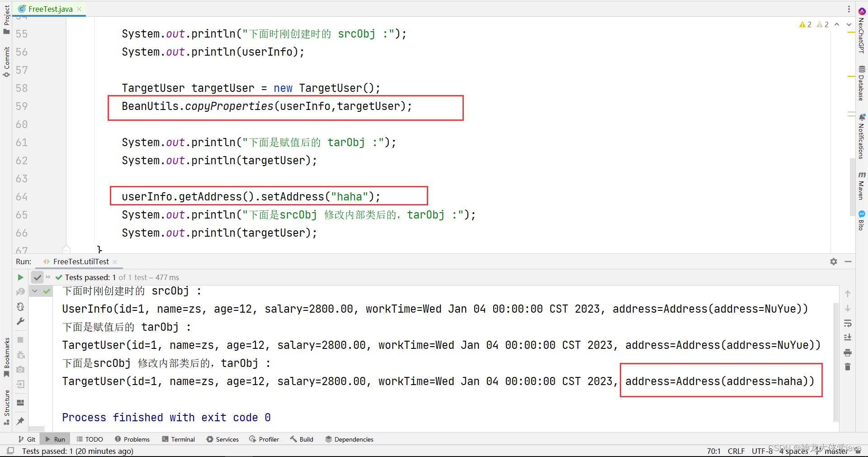The height and width of the screenshot is (457, 868).
Task: Select Rerun Failed Tests icon
Action: (20, 292)
